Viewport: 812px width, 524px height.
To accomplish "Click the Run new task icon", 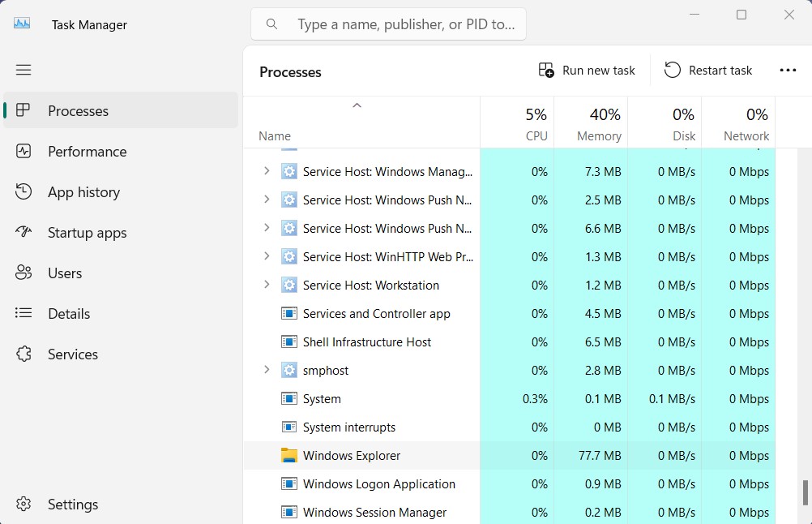I will click(546, 70).
